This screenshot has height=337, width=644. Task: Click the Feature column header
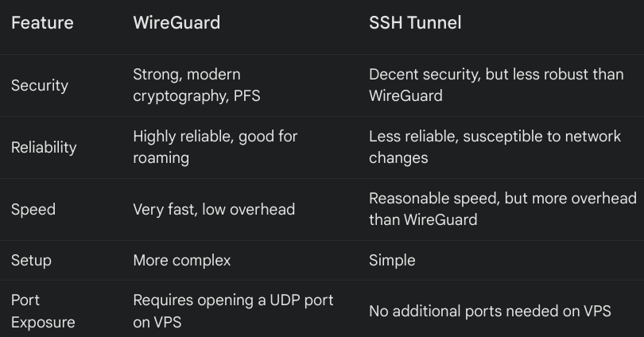[x=42, y=23]
